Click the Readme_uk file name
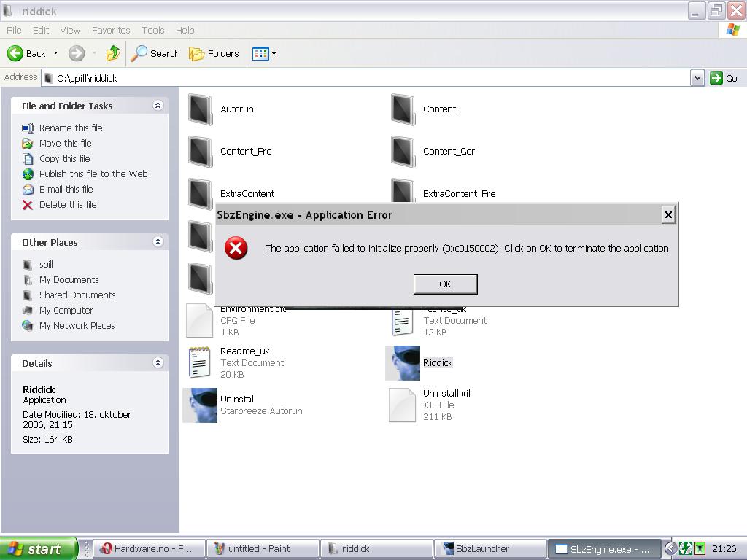 [245, 351]
